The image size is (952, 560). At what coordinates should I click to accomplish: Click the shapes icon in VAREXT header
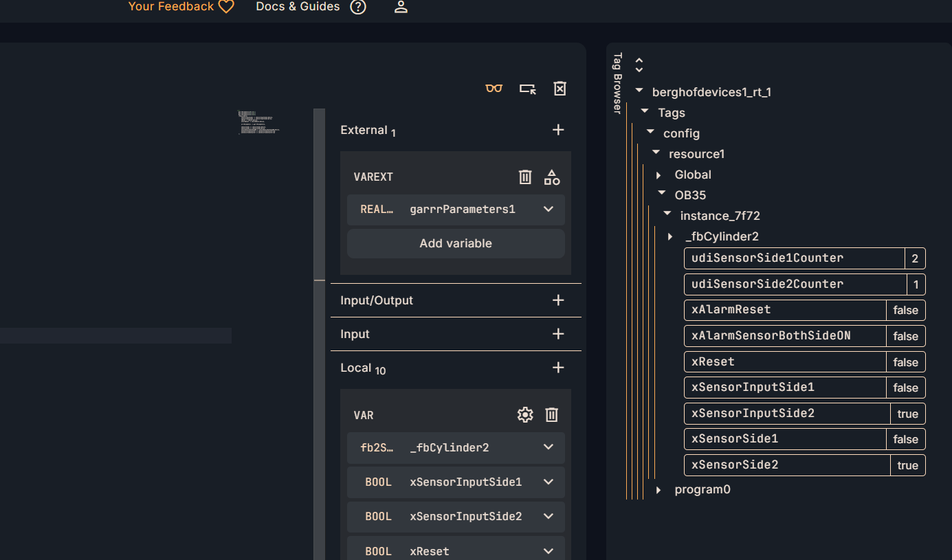tap(551, 177)
